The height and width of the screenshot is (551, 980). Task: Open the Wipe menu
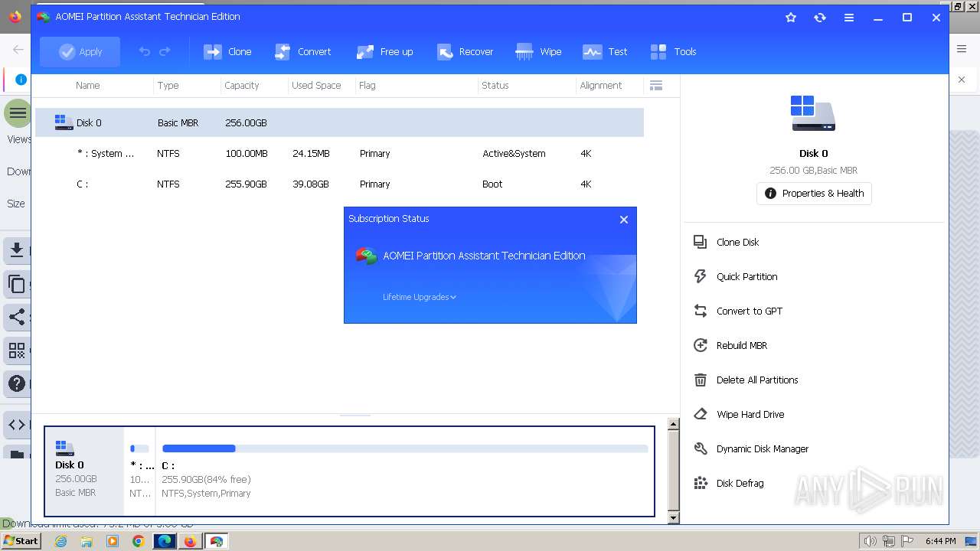(538, 51)
